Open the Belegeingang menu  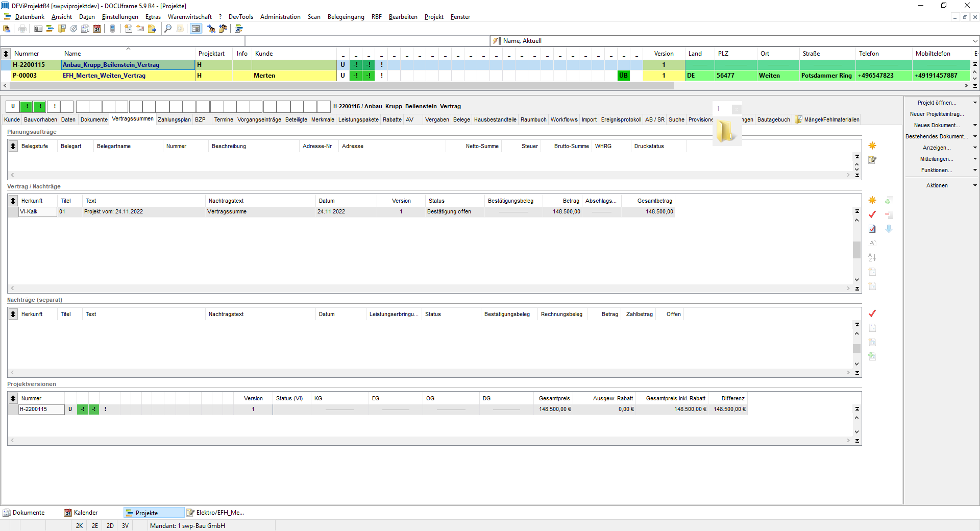click(346, 17)
